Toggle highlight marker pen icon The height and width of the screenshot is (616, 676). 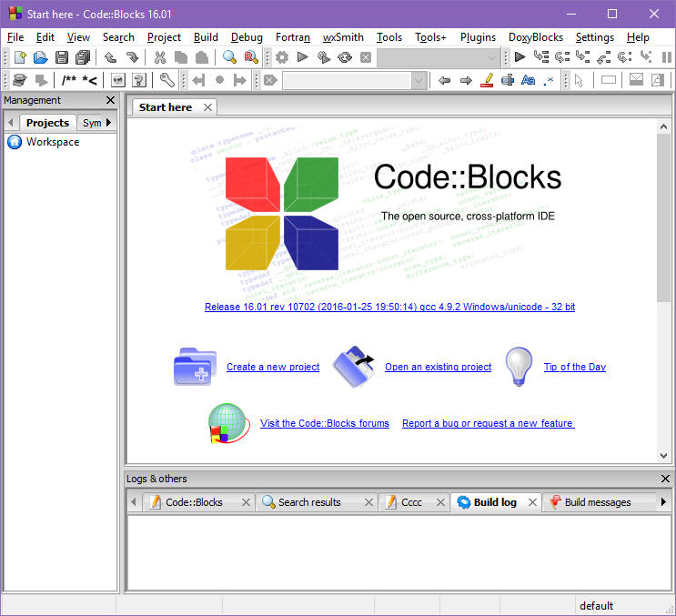(x=486, y=80)
